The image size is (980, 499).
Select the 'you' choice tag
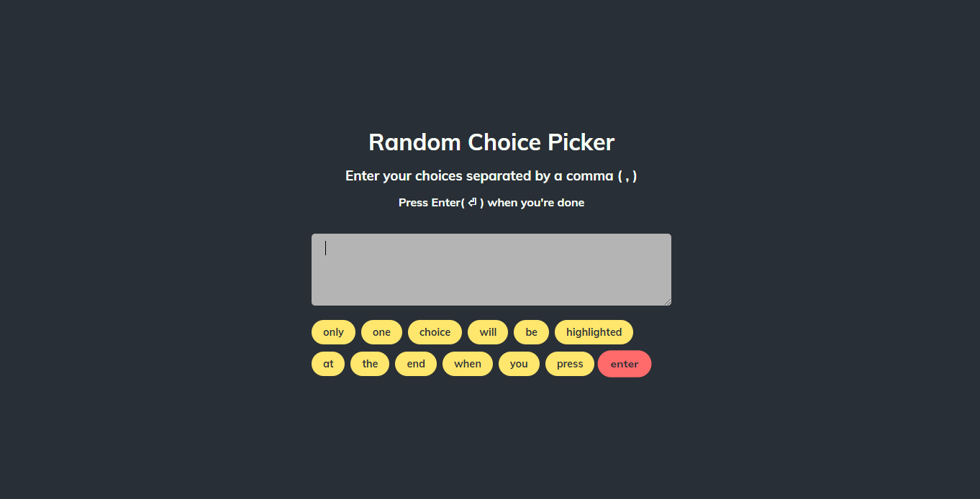(519, 363)
